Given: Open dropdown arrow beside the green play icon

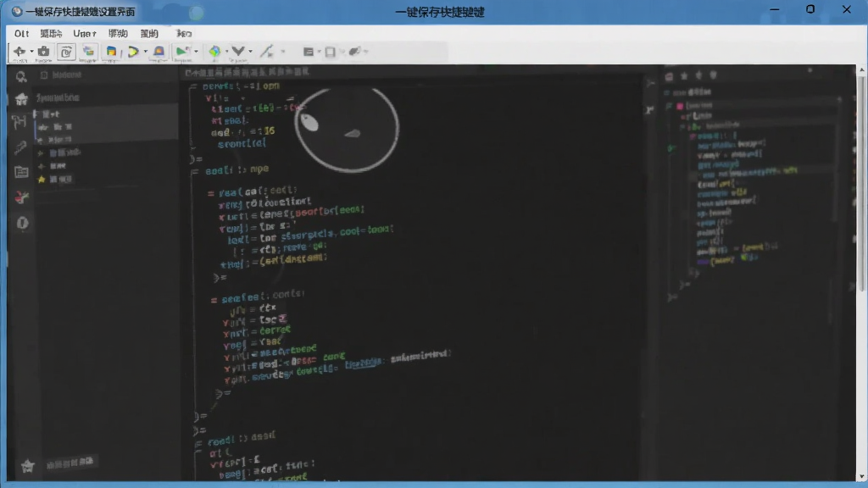Looking at the screenshot, I should point(196,52).
